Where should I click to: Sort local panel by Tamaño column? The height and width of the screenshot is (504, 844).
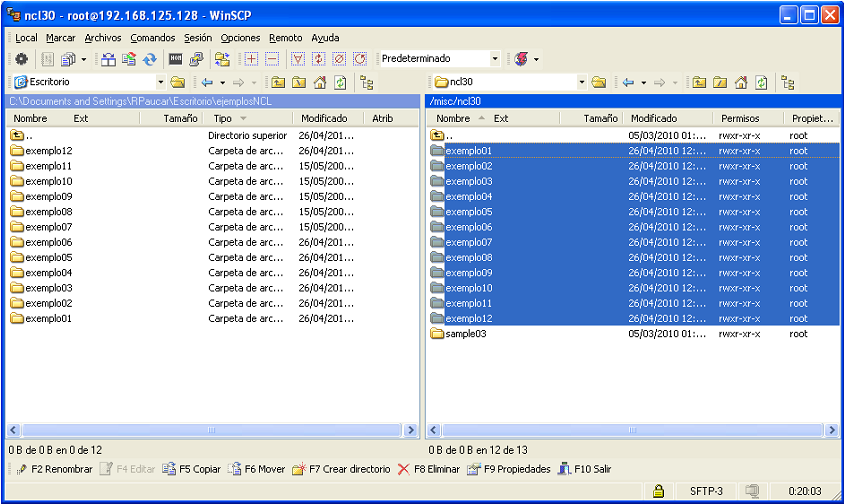pos(180,118)
